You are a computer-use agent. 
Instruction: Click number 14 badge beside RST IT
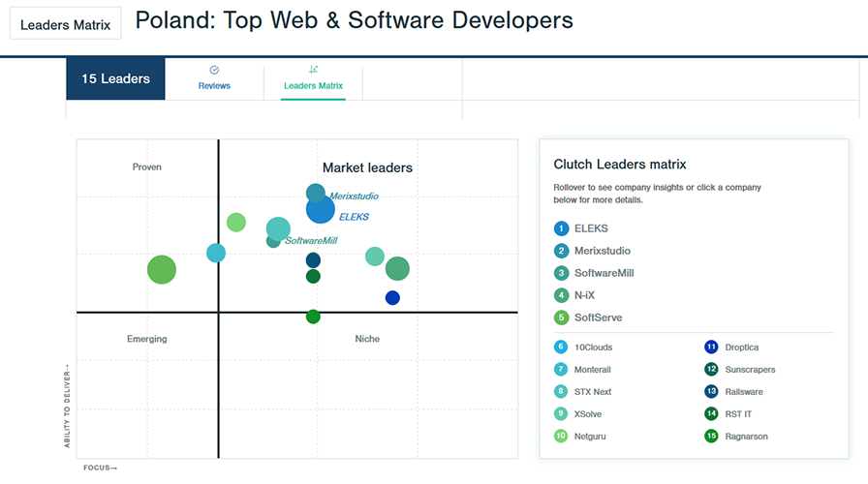(711, 413)
